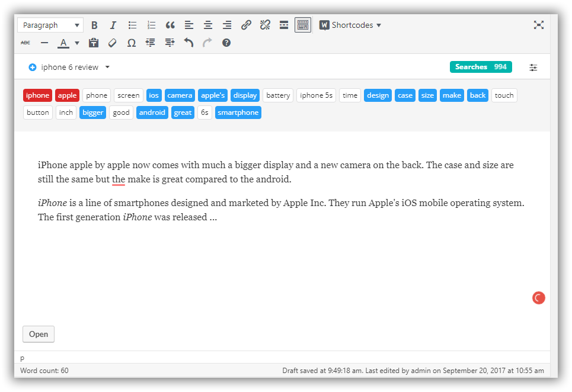Click the red 'apple' keyword tag
572x392 pixels.
coord(67,95)
